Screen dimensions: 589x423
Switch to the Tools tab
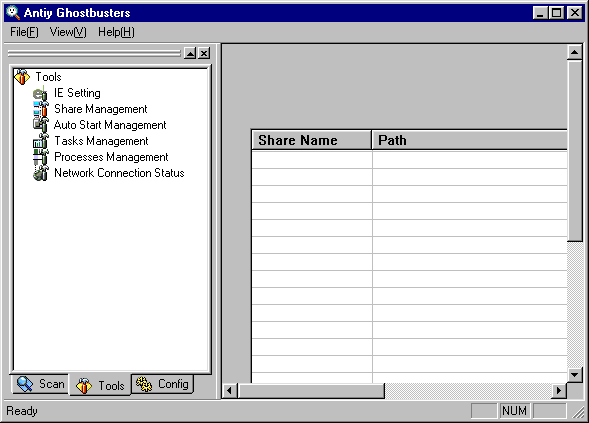tap(100, 385)
